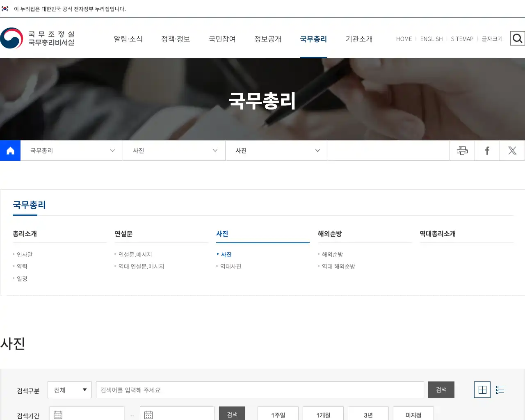Expand the 국무총리 breadcrumb dropdown
Screen dimensions: 525x420
[x=72, y=151]
